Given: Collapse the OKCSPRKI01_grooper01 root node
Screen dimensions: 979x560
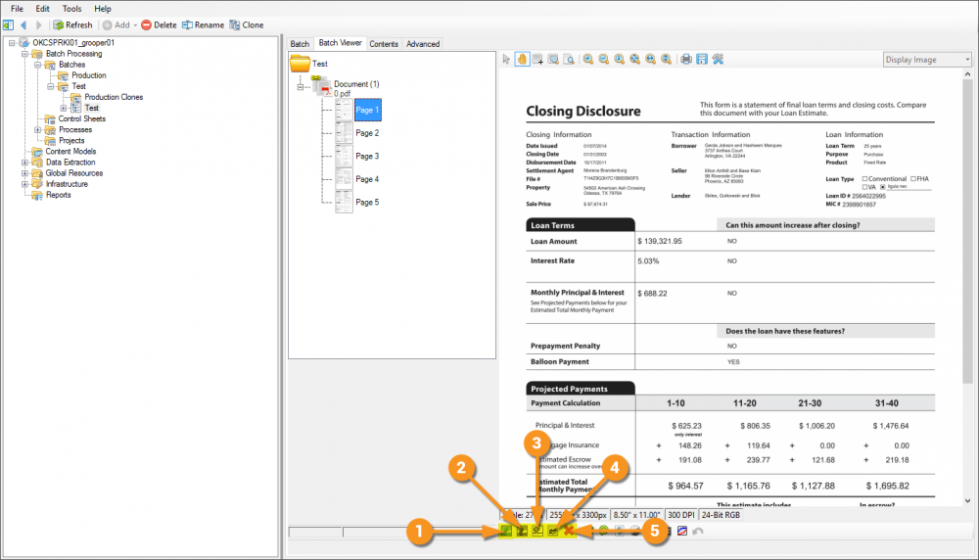Looking at the screenshot, I should tap(12, 42).
